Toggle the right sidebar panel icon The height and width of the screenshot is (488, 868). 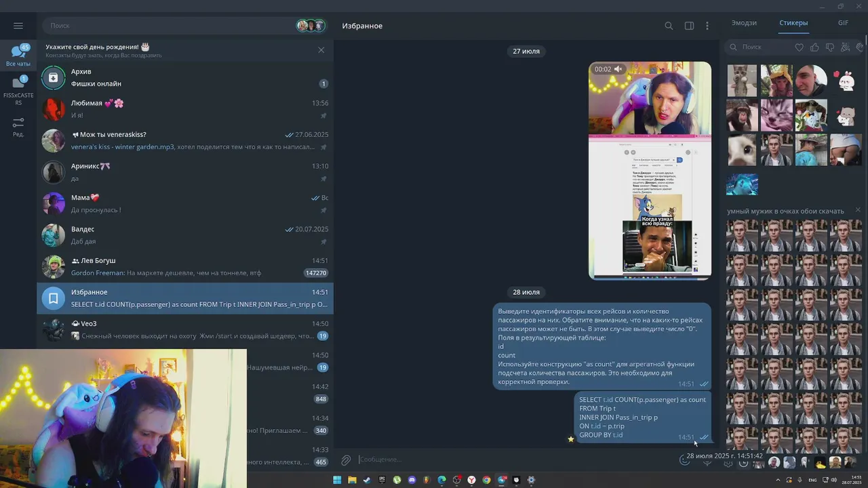[689, 26]
